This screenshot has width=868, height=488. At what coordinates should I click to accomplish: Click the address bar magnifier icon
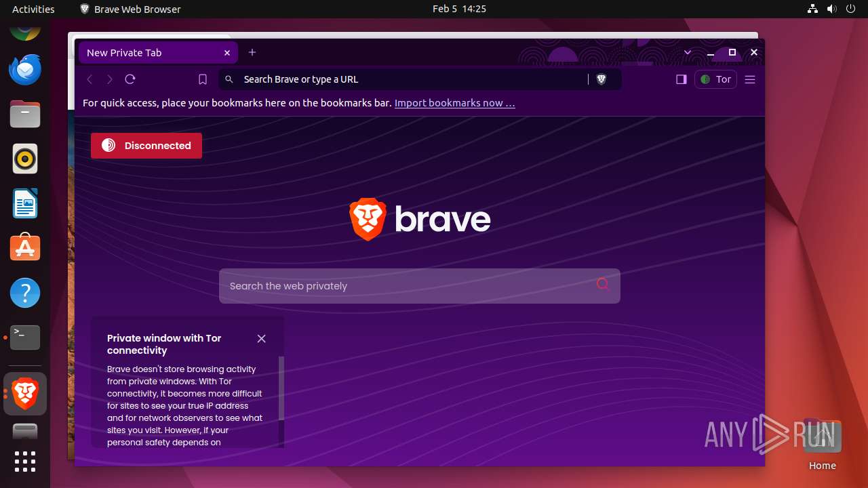click(x=229, y=79)
